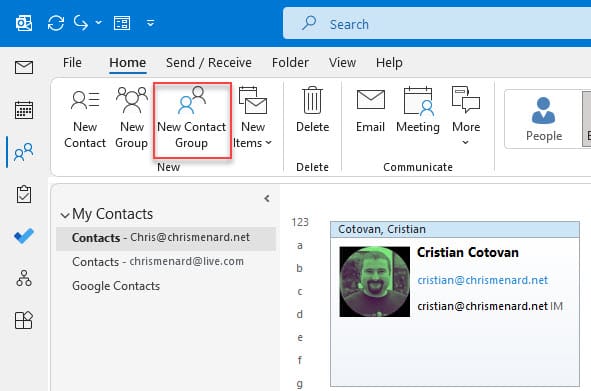Click the Cristian Cotovan name text
The height and width of the screenshot is (391, 591).
tap(468, 252)
